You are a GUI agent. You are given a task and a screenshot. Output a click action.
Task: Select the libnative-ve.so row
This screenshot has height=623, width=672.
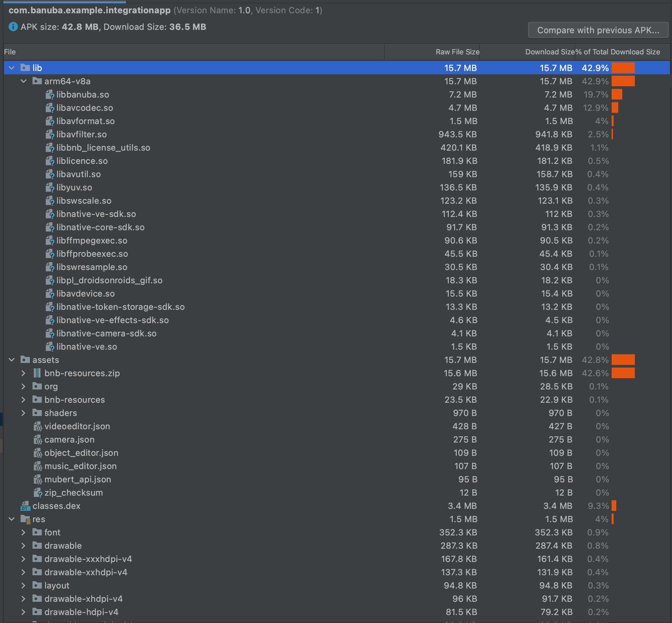pyautogui.click(x=337, y=347)
